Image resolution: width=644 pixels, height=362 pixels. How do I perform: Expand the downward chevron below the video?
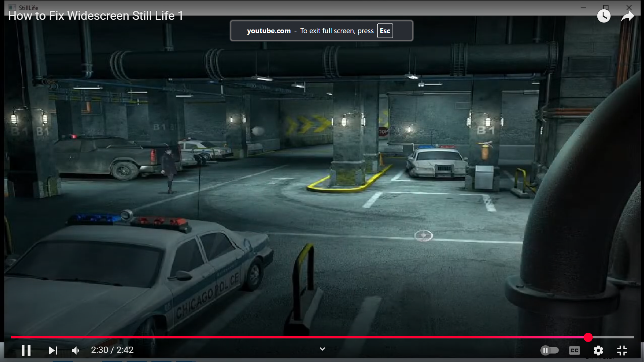(x=322, y=349)
